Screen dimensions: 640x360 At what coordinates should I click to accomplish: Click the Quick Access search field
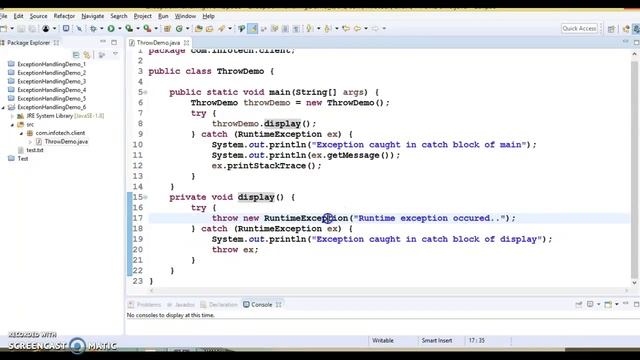point(579,28)
